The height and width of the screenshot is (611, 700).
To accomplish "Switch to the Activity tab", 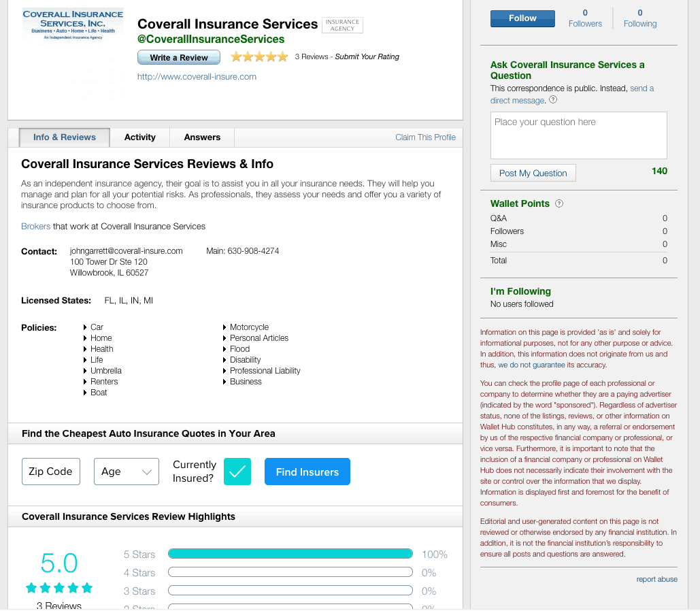I will coord(139,137).
